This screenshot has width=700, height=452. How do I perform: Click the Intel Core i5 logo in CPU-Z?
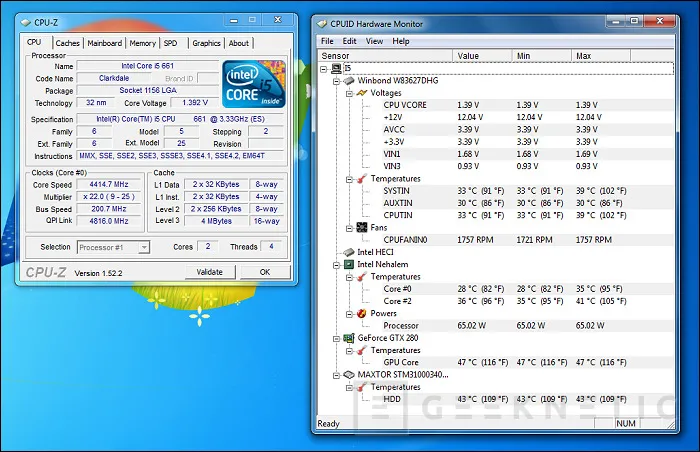(254, 84)
